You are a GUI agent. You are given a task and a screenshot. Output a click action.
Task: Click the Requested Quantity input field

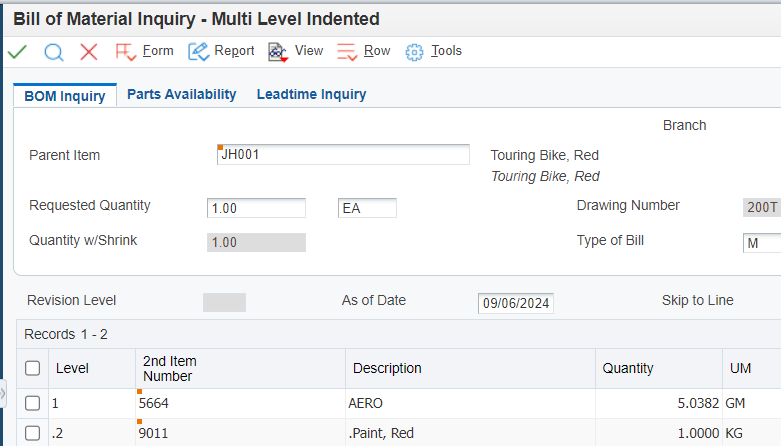coord(256,208)
